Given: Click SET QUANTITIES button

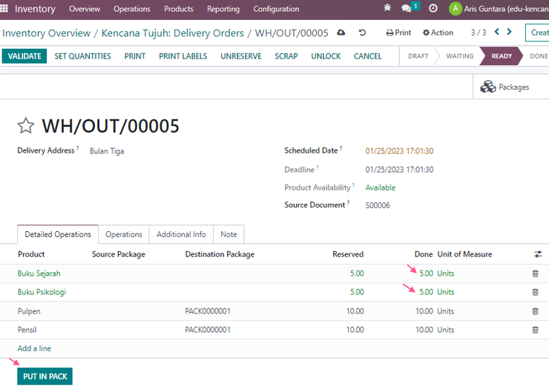Looking at the screenshot, I should [82, 56].
